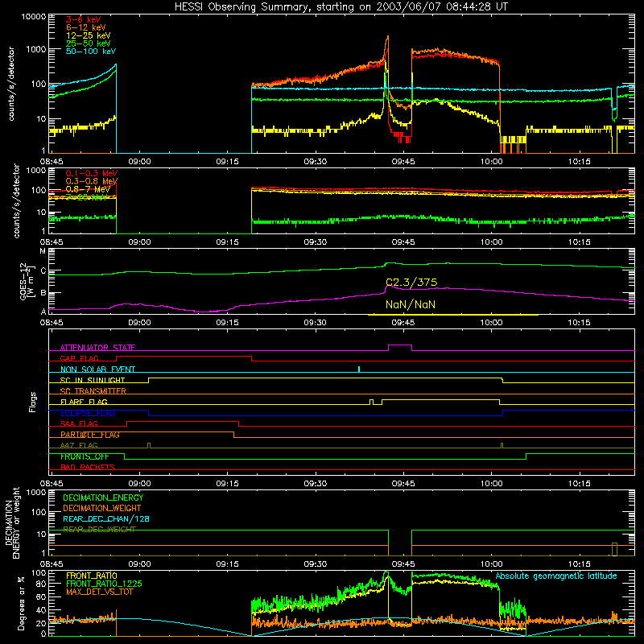Click the NON_SOLAR_EVENT cyan spike marker

(x=359, y=369)
